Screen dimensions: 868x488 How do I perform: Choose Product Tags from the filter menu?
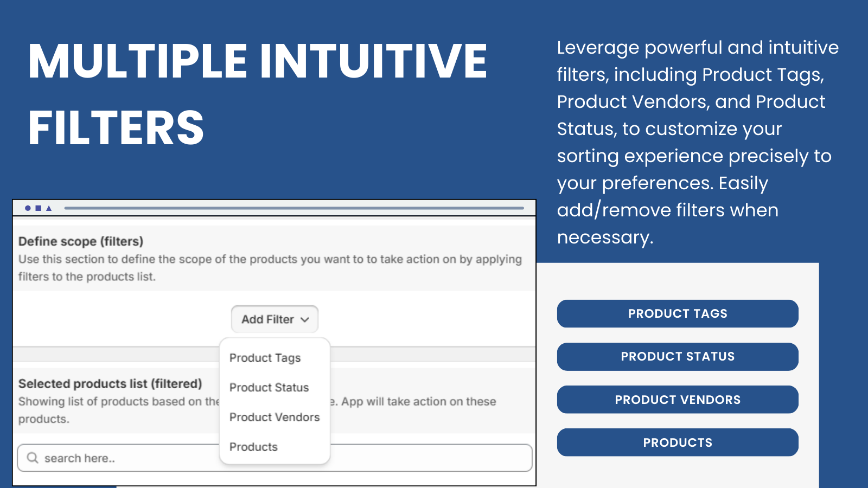(265, 358)
